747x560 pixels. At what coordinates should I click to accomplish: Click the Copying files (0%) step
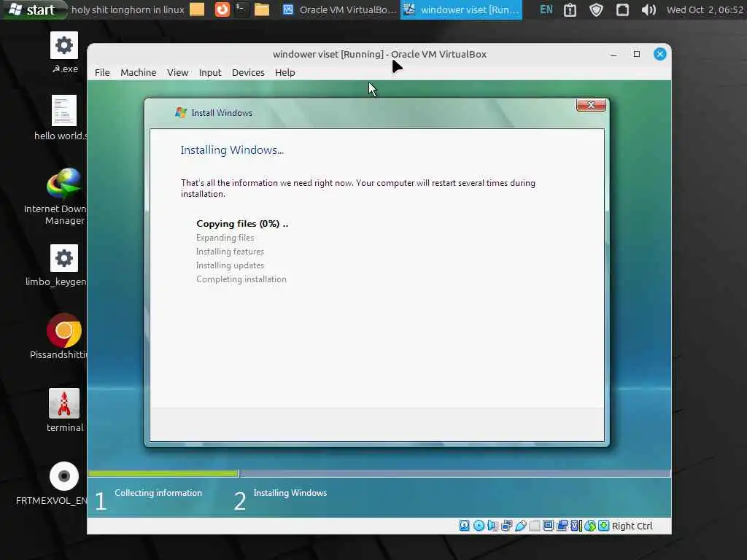[242, 224]
